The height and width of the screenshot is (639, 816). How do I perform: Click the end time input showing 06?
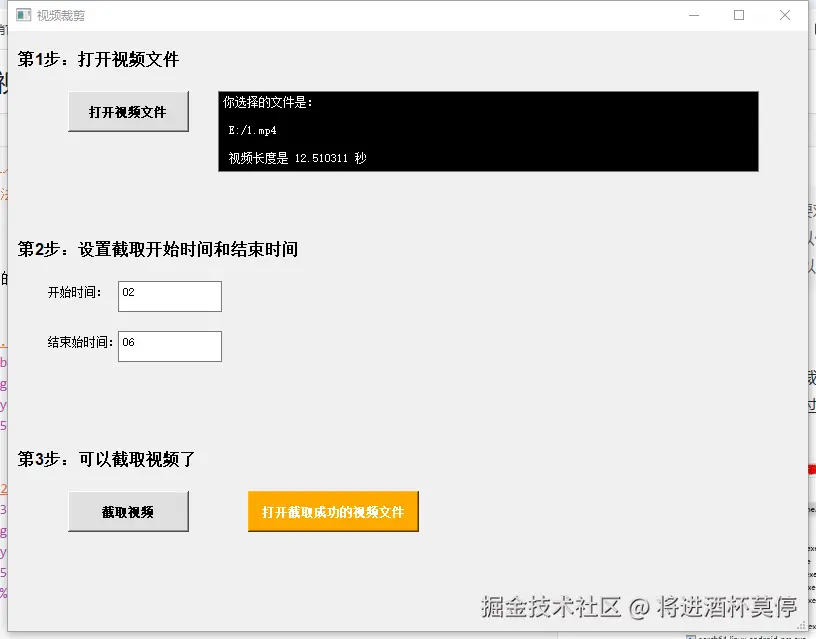(169, 346)
